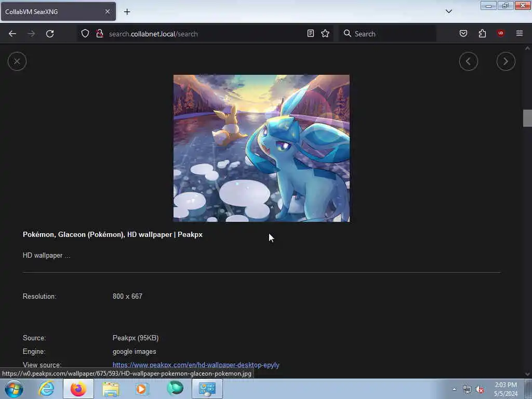Open the extensions puzzle menu
This screenshot has width=532, height=399.
pos(482,33)
